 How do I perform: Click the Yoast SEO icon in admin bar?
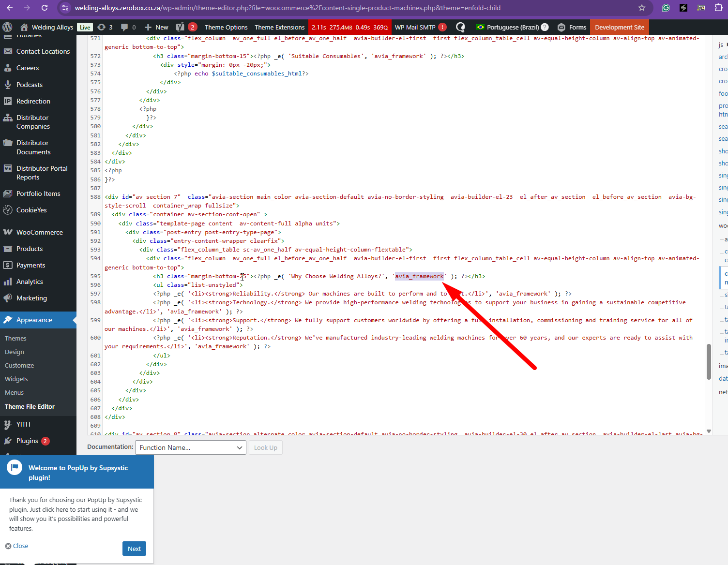click(181, 27)
